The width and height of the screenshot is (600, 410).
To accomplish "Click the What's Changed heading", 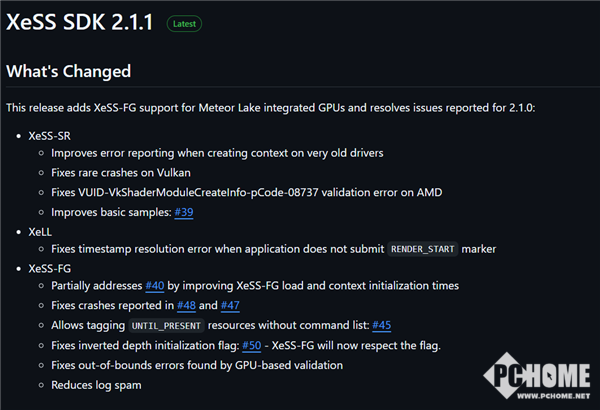I will point(69,72).
